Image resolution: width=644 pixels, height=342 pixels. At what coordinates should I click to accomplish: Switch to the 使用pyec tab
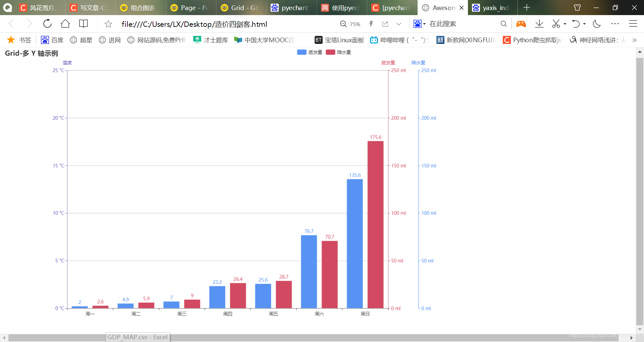click(x=341, y=8)
